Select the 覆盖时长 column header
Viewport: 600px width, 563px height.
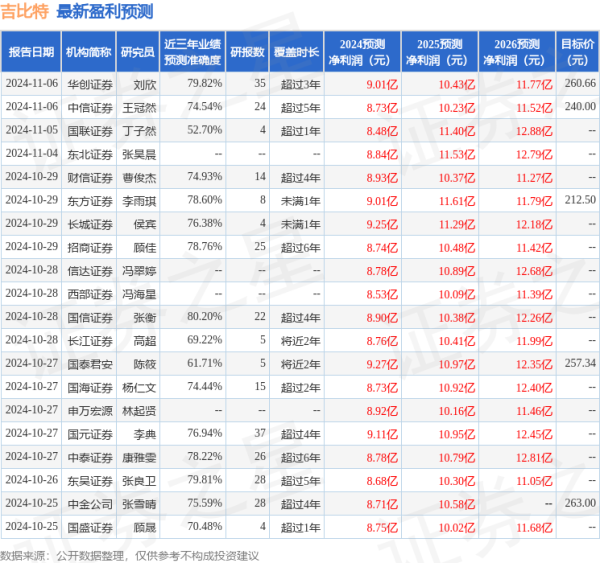(297, 52)
